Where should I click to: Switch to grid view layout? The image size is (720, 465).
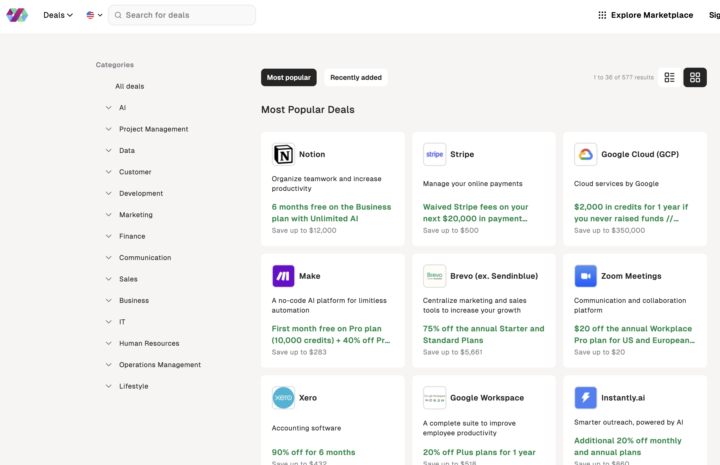(x=695, y=78)
